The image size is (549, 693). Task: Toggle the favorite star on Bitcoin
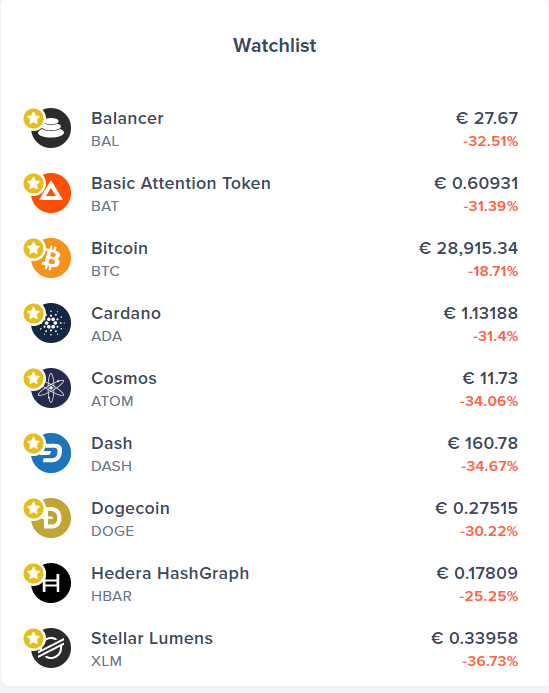click(34, 248)
